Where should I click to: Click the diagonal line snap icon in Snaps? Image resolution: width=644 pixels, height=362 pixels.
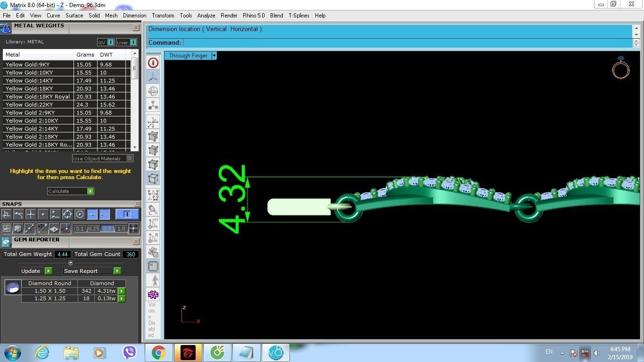[x=30, y=229]
